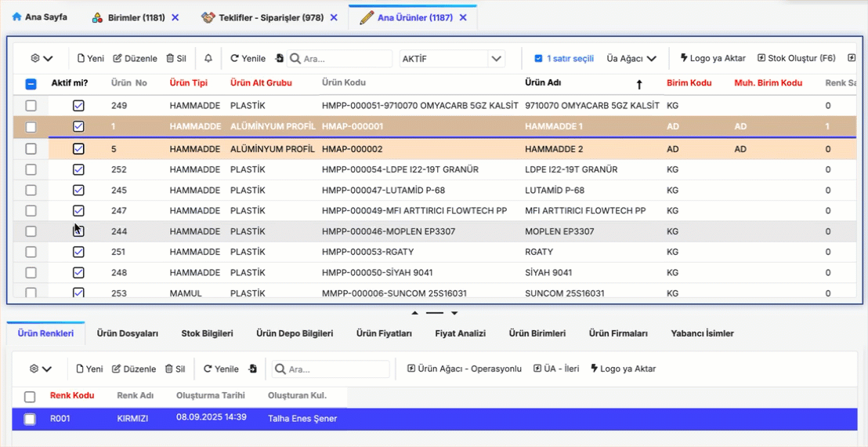Tick the row selection checkbox for HAMMADDE 2
This screenshot has width=868, height=447.
click(31, 149)
